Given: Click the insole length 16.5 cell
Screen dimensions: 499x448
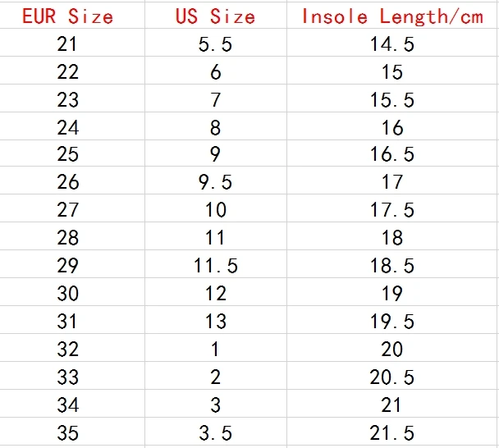Looking at the screenshot, I should (391, 153).
